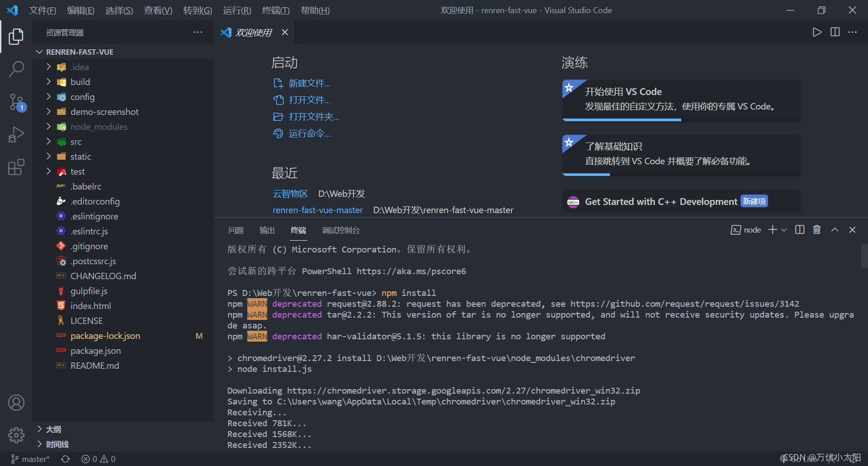
Task: Expand the build folder
Action: click(x=123, y=82)
